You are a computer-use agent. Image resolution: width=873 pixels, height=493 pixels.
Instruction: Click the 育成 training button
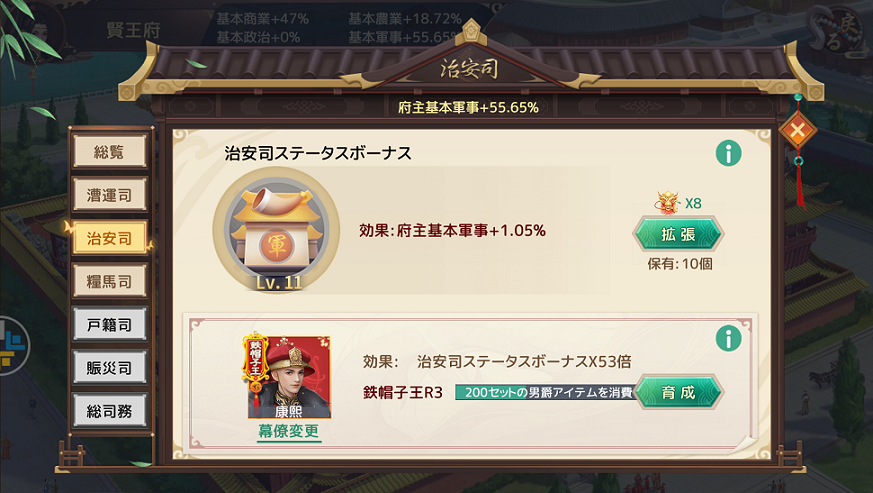click(678, 392)
